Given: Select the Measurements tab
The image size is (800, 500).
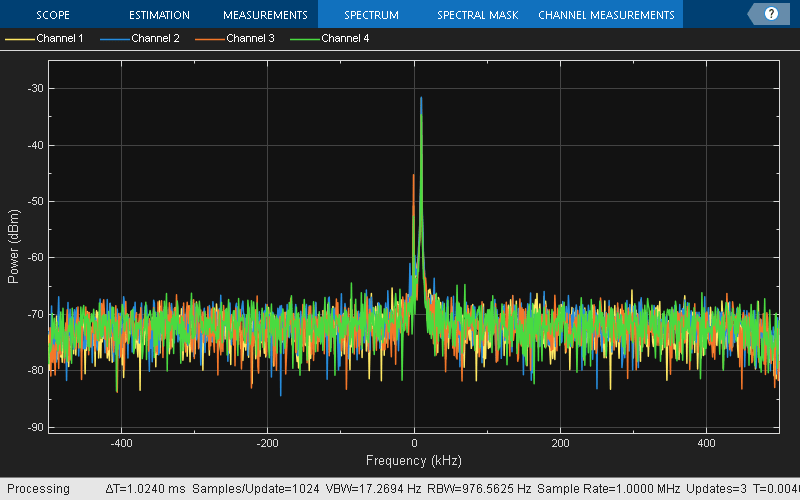Looking at the screenshot, I should click(x=265, y=15).
